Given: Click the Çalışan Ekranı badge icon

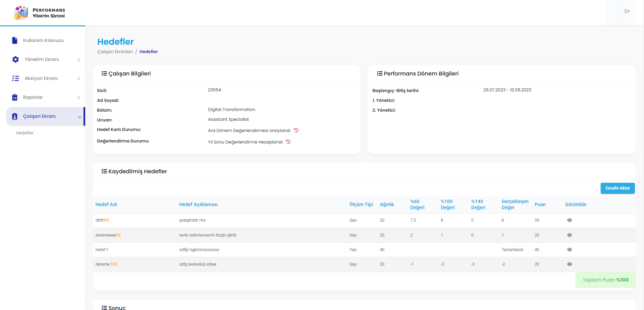Looking at the screenshot, I should pos(15,116).
